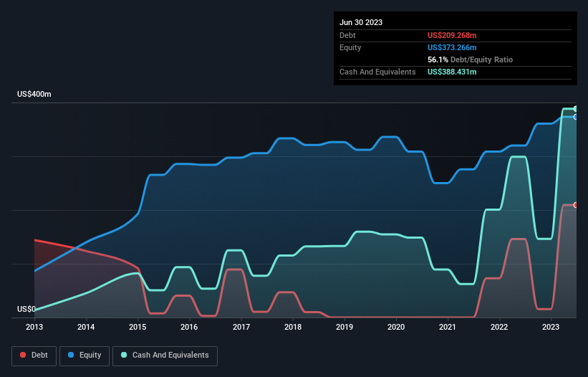Screen dimensions: 588x377
Task: Click the 2017 x-axis label
Action: click(241, 327)
